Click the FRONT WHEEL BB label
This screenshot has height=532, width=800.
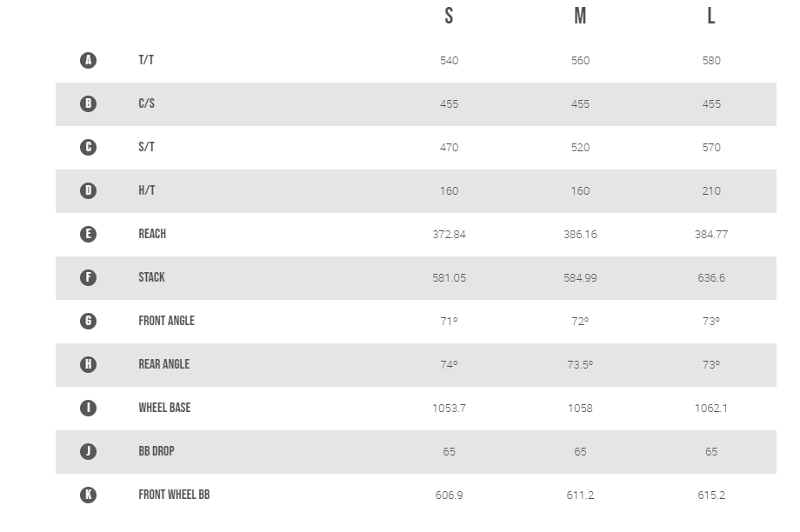pos(174,495)
